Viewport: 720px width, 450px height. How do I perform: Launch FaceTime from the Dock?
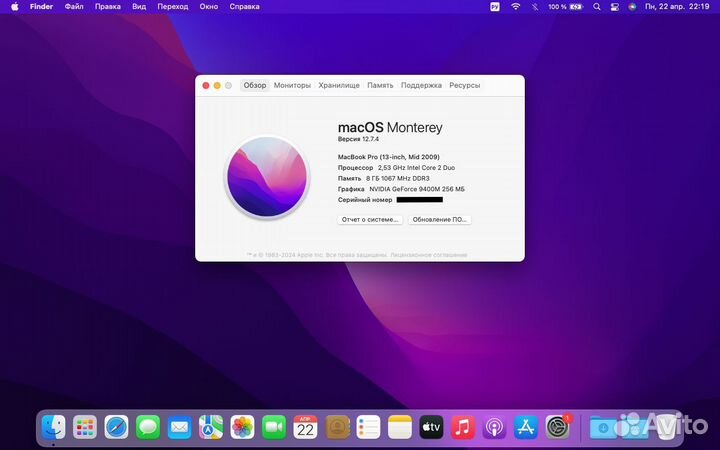(274, 427)
